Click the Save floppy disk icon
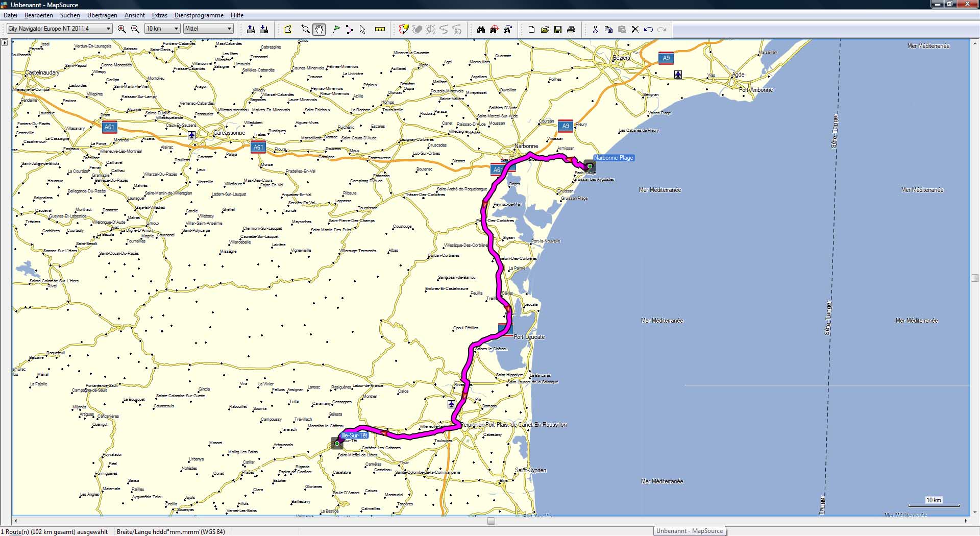The image size is (980, 536). click(558, 29)
